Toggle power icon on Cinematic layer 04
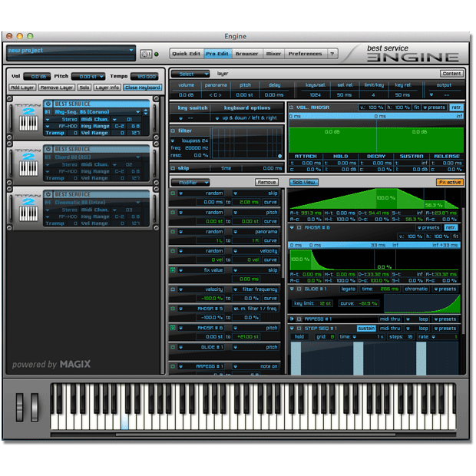 point(48,195)
